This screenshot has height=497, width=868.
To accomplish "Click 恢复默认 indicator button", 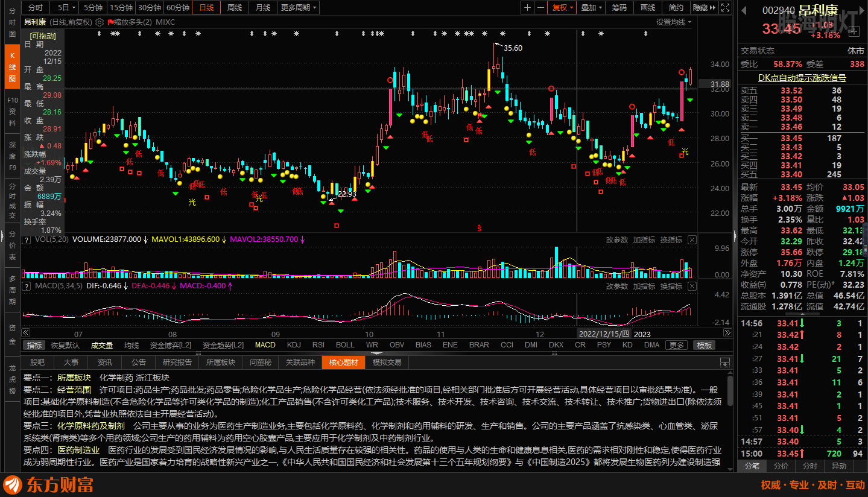I will [65, 346].
